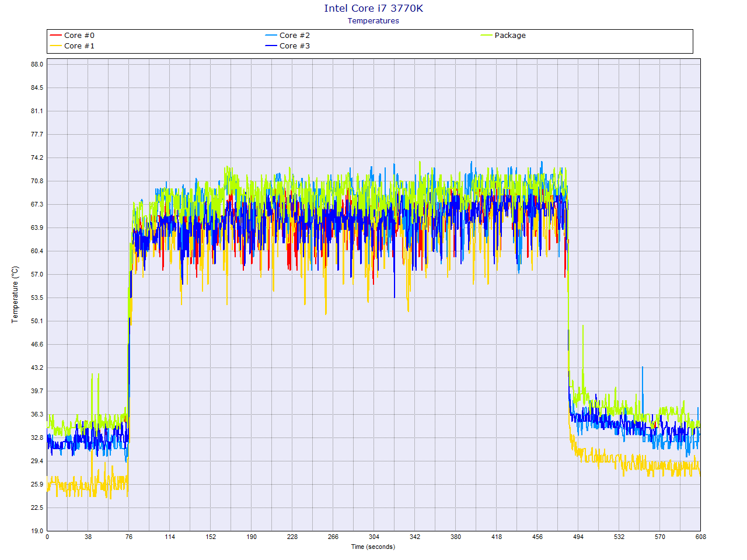Click the dark blue Core #3 legend line
Image resolution: width=747 pixels, height=560 pixels.
(271, 46)
